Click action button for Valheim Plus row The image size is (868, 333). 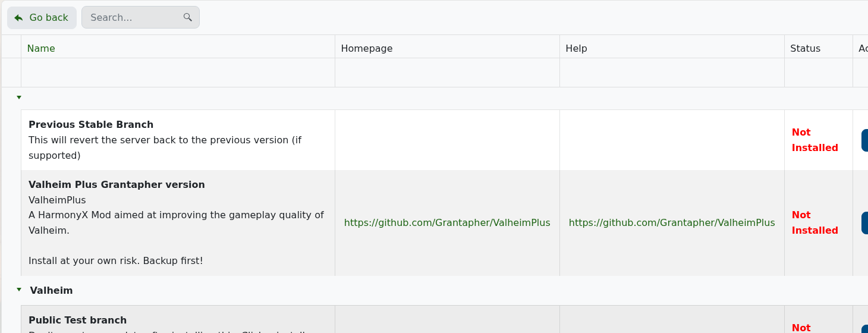pyautogui.click(x=864, y=223)
